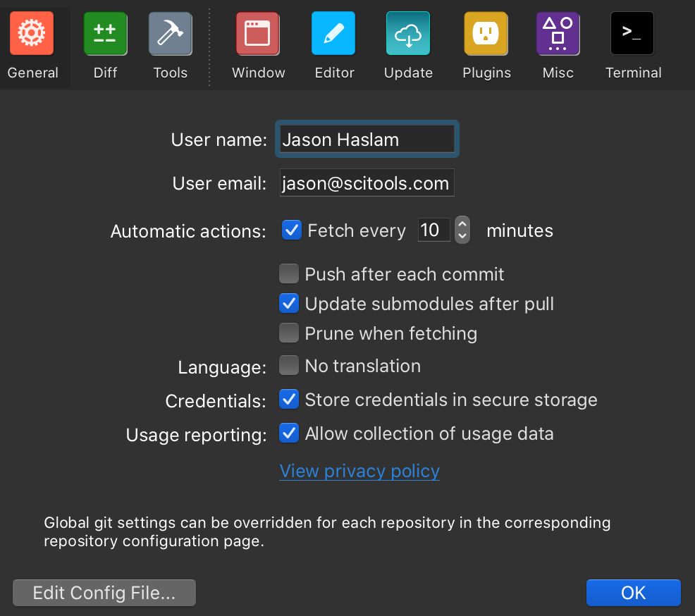Uncheck Fetch every option
The width and height of the screenshot is (695, 616).
point(291,230)
